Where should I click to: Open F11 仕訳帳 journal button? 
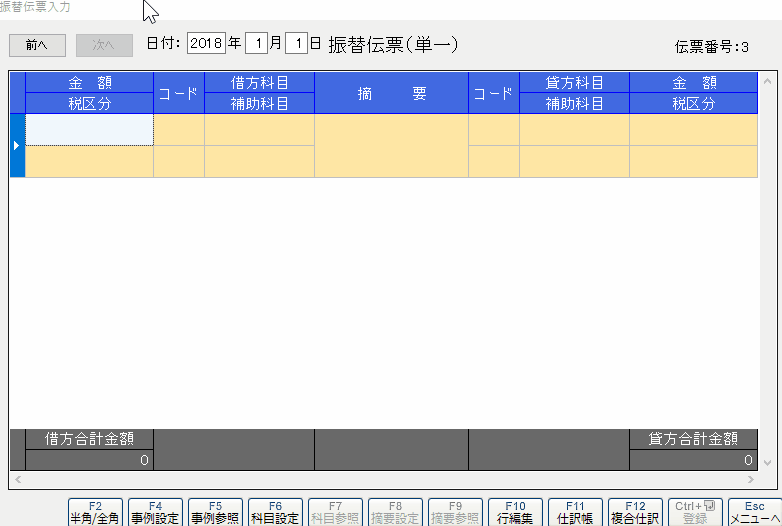(x=575, y=512)
